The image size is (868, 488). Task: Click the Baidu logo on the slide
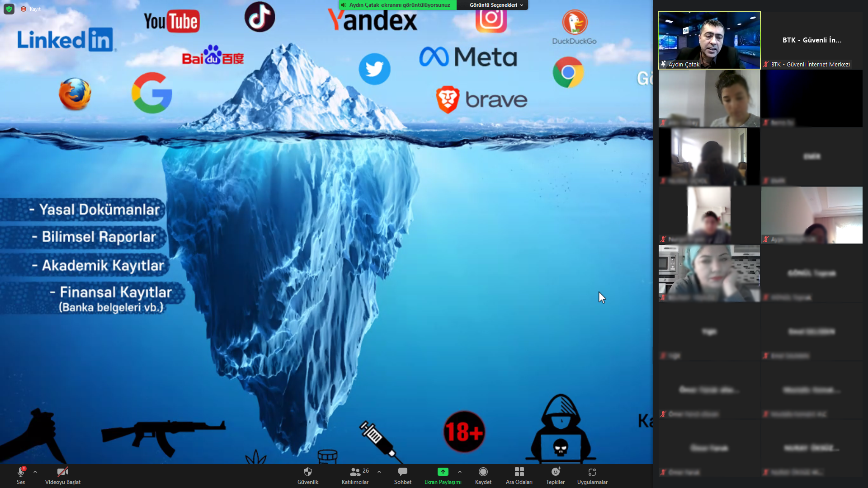pyautogui.click(x=213, y=56)
